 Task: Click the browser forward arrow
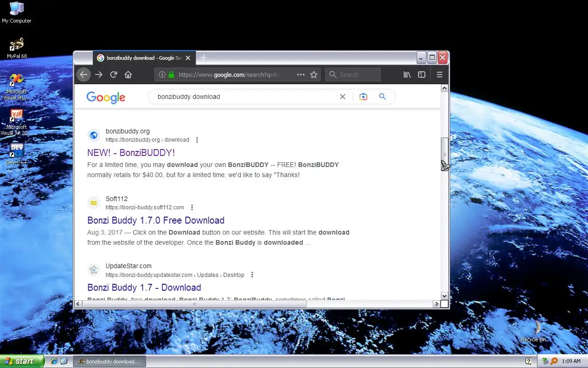(x=99, y=75)
